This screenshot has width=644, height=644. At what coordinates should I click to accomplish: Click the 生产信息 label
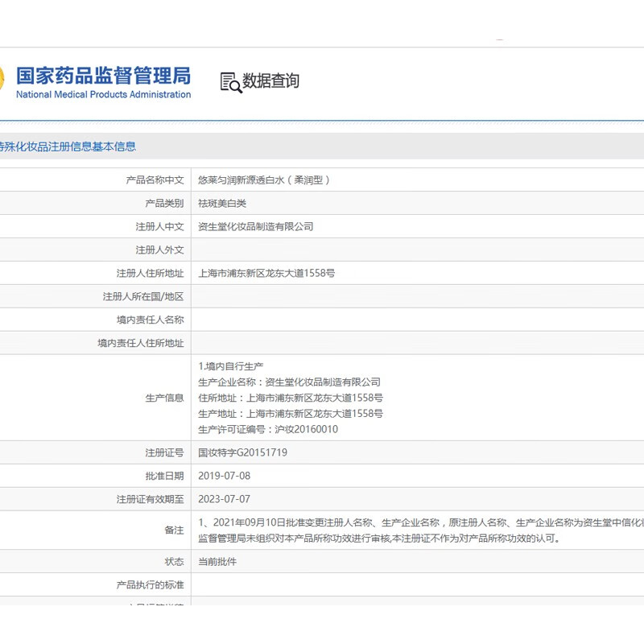pos(164,398)
